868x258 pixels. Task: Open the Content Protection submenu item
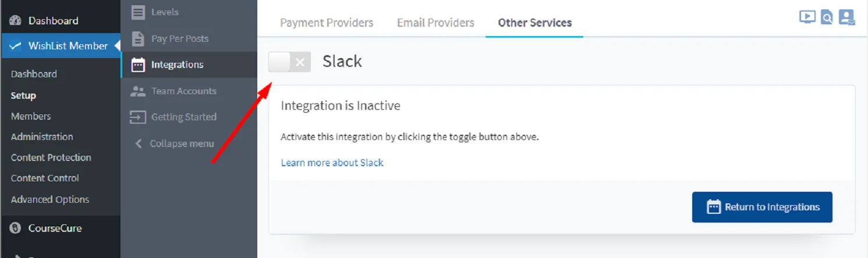pyautogui.click(x=51, y=157)
